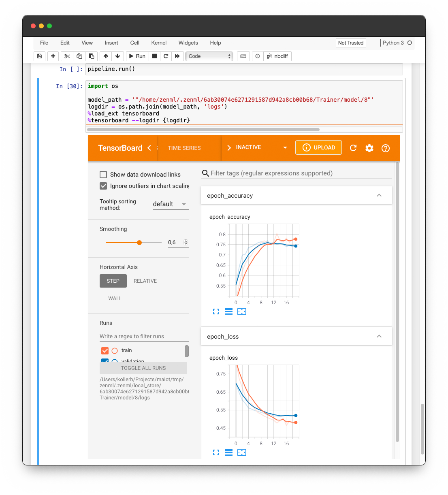This screenshot has height=495, width=448.
Task: Interrupt the kernel with the stop icon
Action: tap(154, 56)
